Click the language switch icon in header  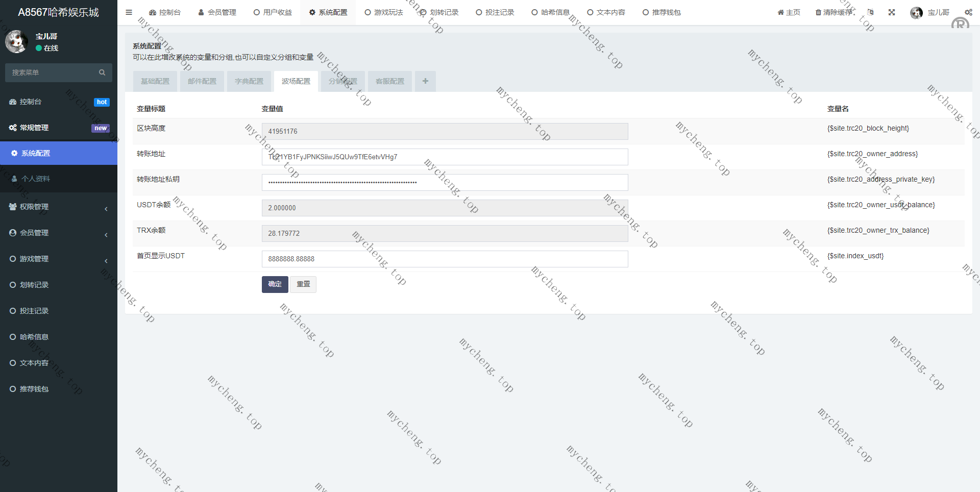[870, 12]
